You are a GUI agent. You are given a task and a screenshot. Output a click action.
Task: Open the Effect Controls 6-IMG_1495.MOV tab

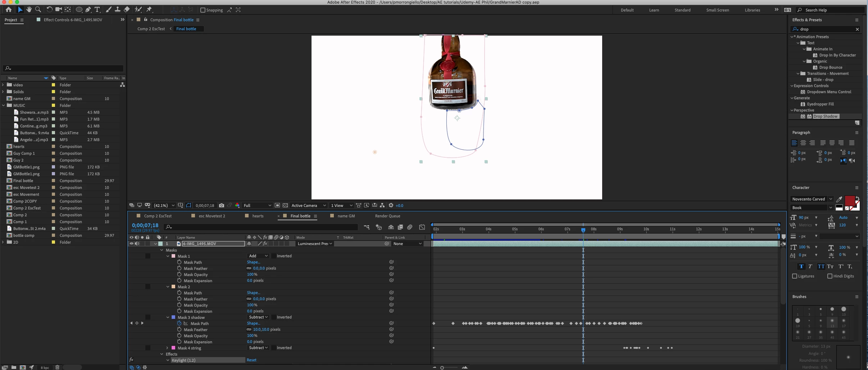click(x=73, y=20)
